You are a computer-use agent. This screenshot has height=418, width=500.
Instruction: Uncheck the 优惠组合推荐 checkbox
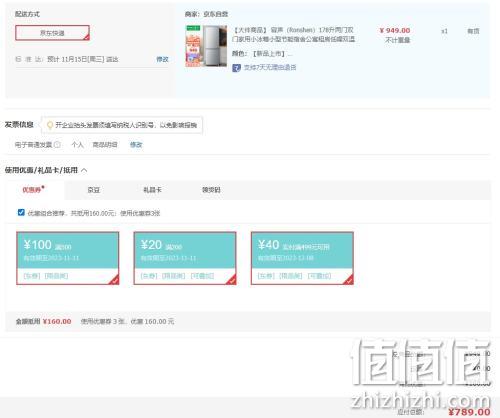[21, 212]
